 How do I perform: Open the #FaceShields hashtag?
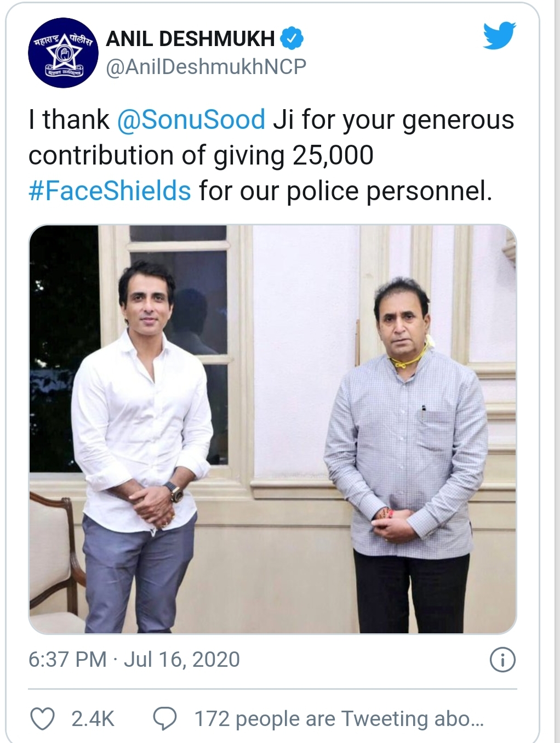(110, 191)
